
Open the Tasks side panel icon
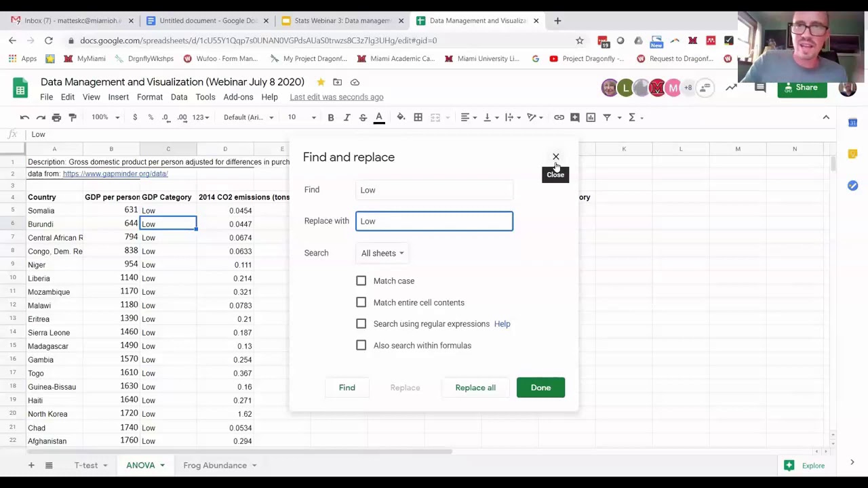852,185
